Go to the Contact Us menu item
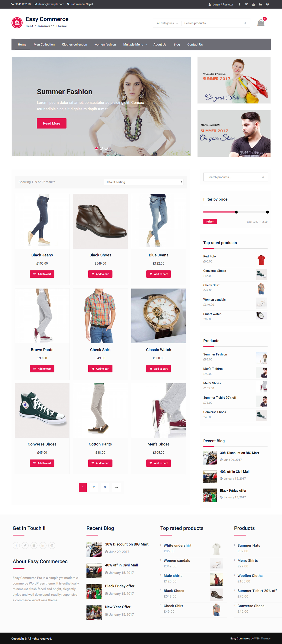282x644 pixels. tap(195, 45)
